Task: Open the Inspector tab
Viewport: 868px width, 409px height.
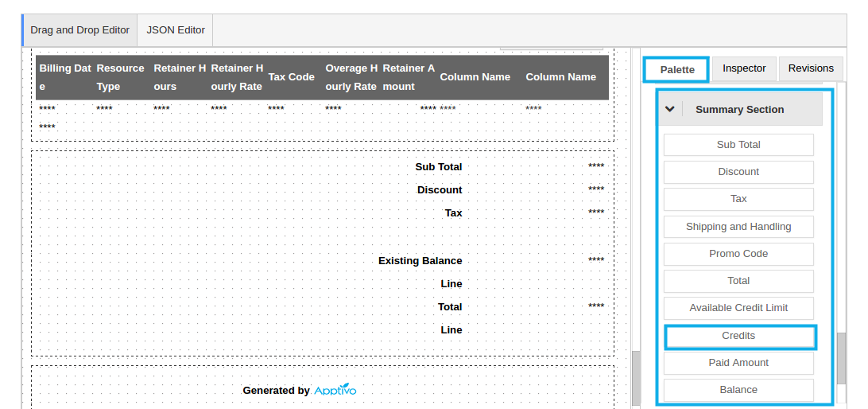Action: click(744, 68)
